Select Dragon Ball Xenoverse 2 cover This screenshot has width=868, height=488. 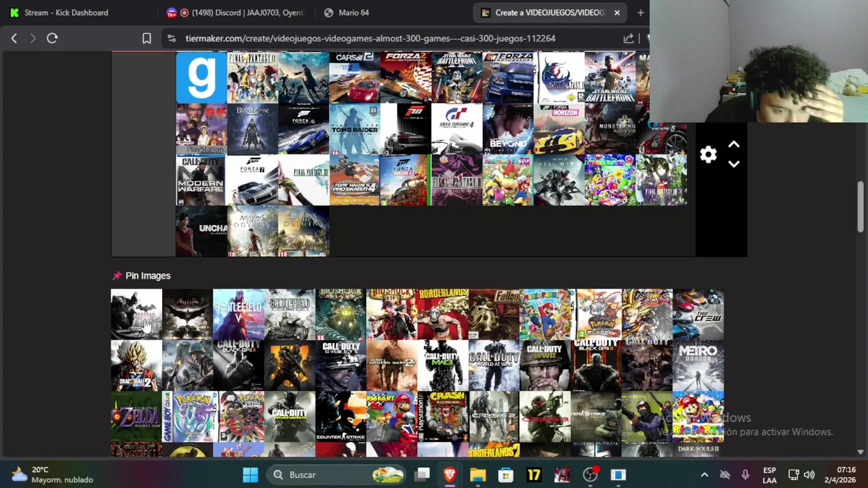(136, 366)
